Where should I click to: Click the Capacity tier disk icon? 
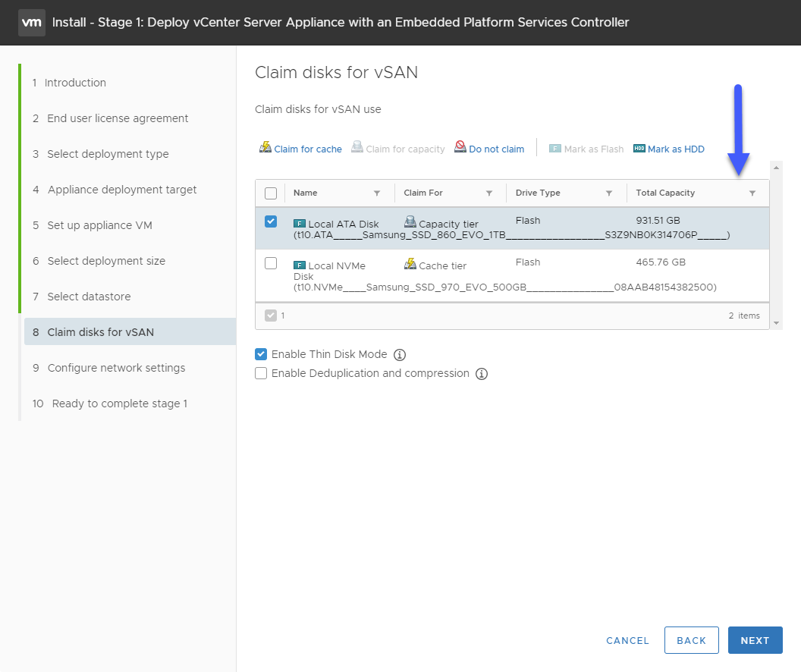pyautogui.click(x=410, y=221)
